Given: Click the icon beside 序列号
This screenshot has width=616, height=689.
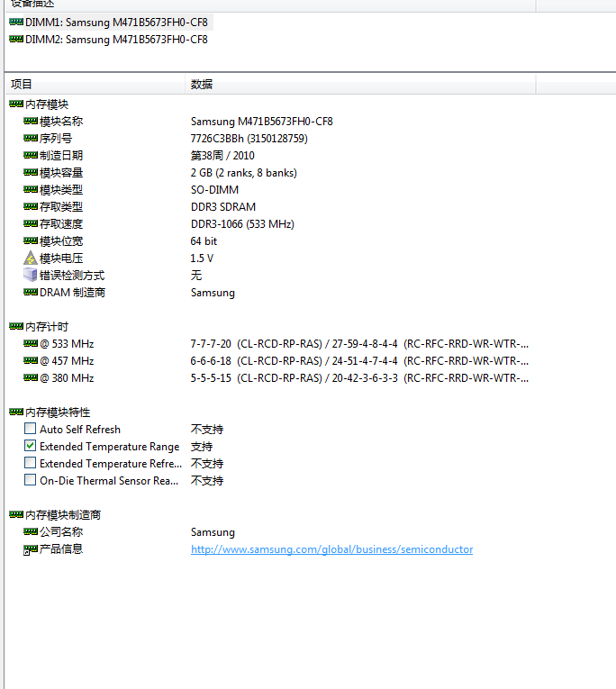Looking at the screenshot, I should click(x=31, y=138).
